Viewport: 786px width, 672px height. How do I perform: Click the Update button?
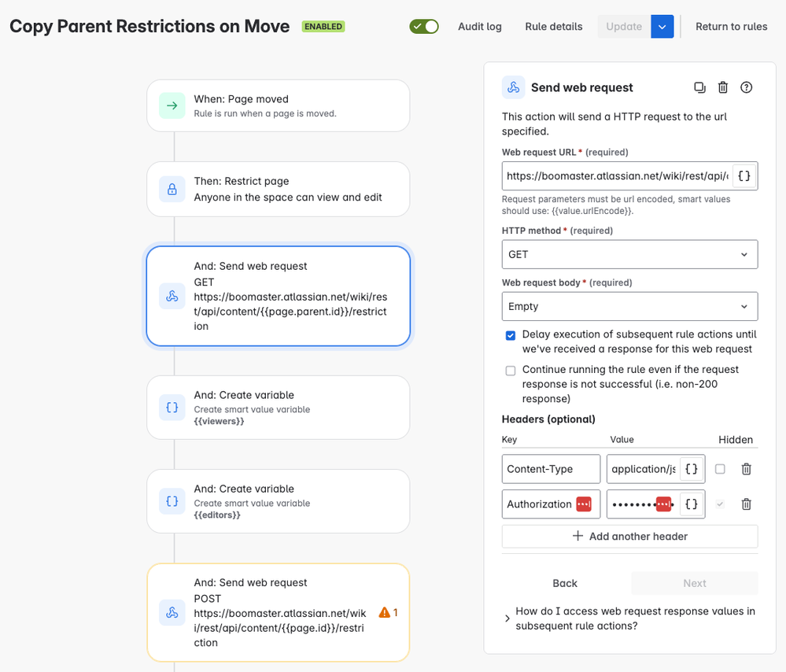624,27
